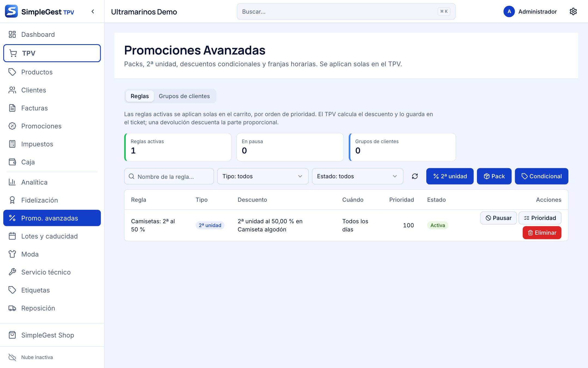Click the 2ª unidad type badge
Viewport: 588px width, 368px height.
click(x=210, y=225)
